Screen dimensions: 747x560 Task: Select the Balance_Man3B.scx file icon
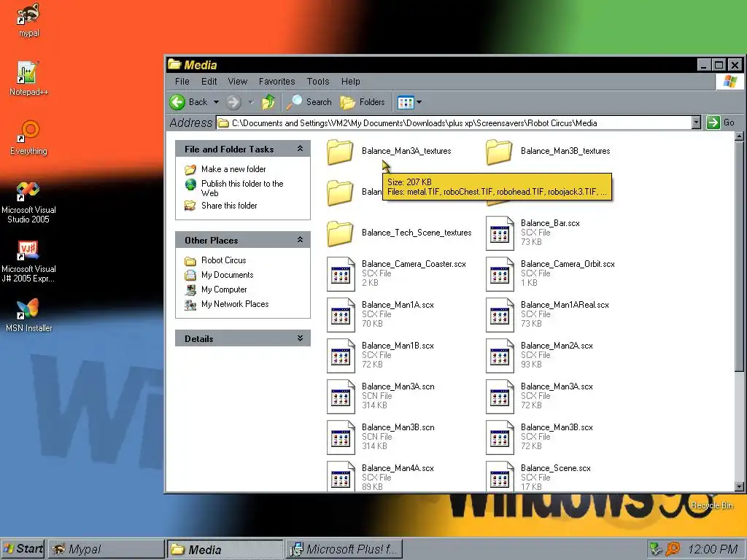(x=500, y=437)
